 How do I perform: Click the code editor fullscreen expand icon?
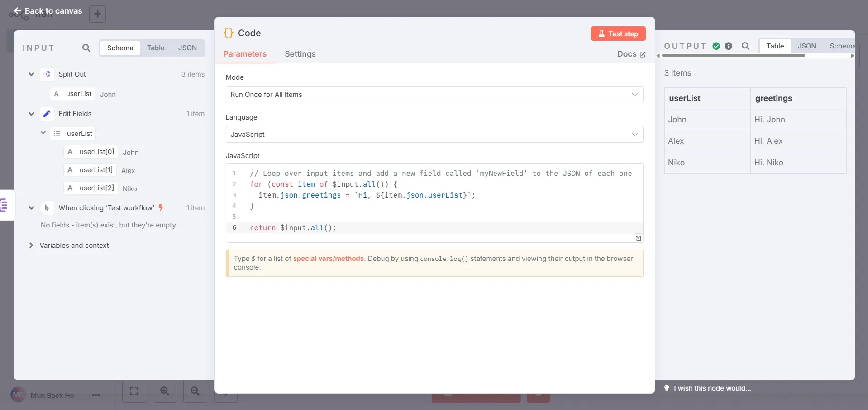click(x=638, y=238)
